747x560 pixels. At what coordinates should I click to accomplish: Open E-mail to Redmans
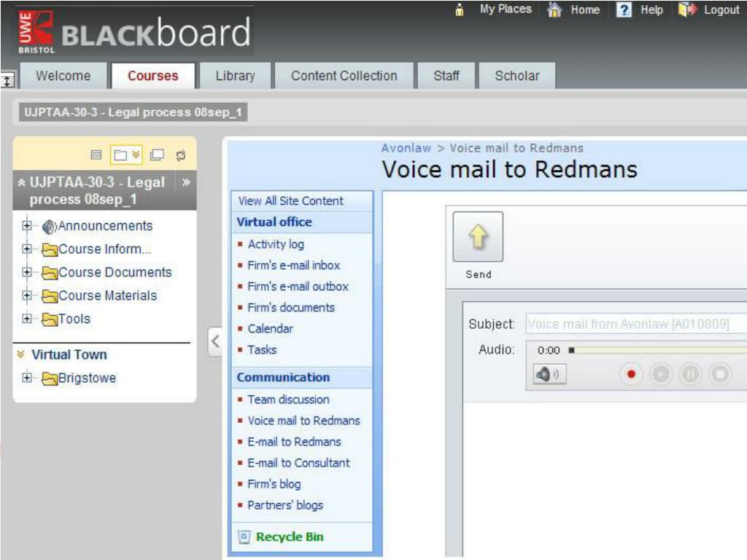point(295,442)
